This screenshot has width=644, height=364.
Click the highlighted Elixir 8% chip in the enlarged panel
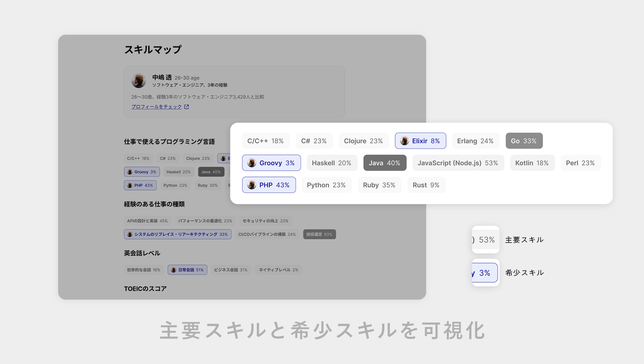pos(420,141)
